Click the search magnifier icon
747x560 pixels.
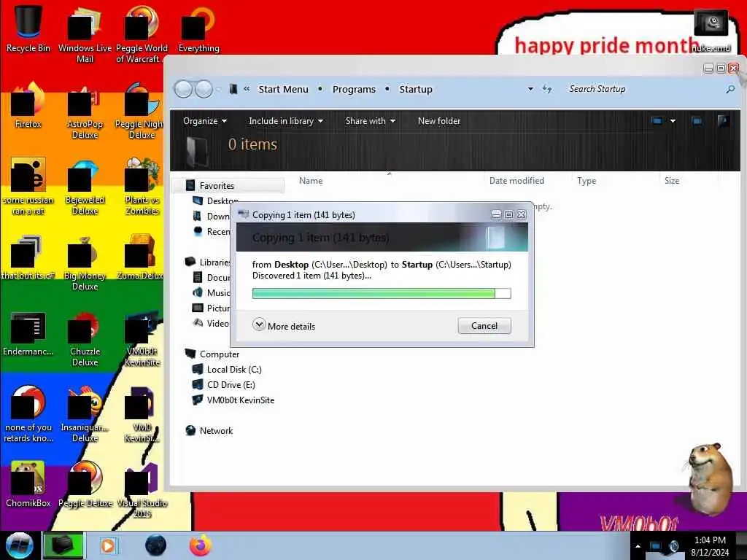click(729, 89)
